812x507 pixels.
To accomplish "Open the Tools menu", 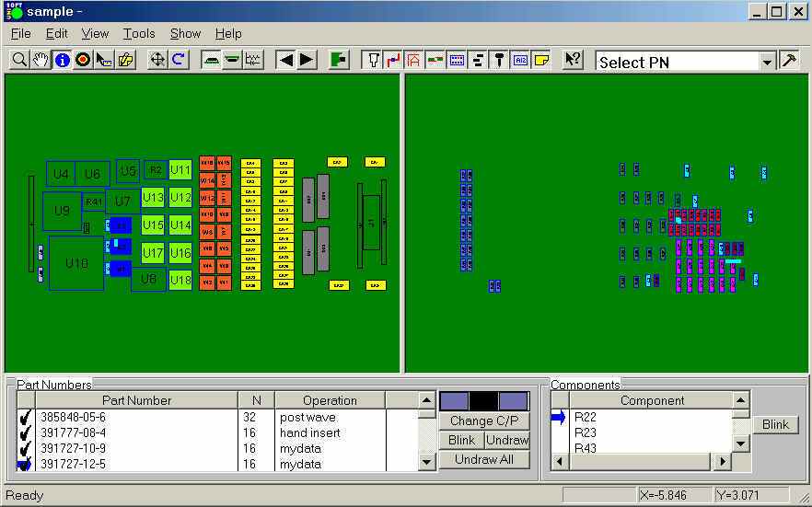I will (x=139, y=34).
